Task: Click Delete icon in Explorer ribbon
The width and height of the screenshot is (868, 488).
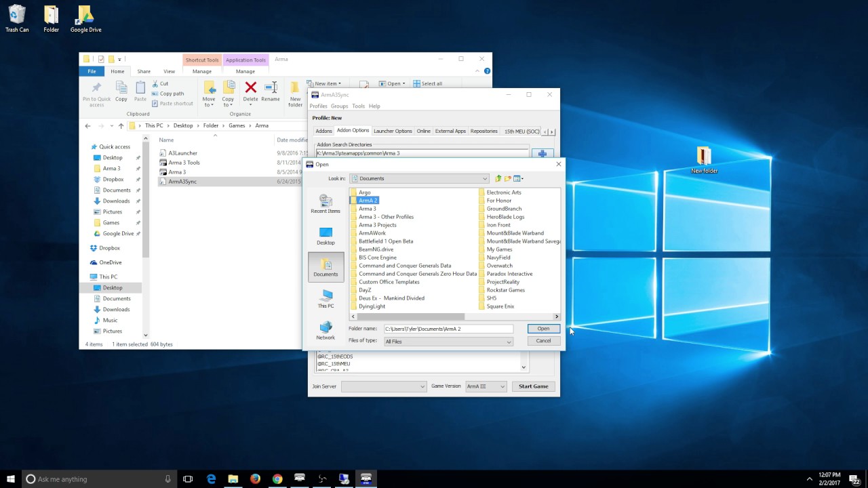Action: click(250, 92)
